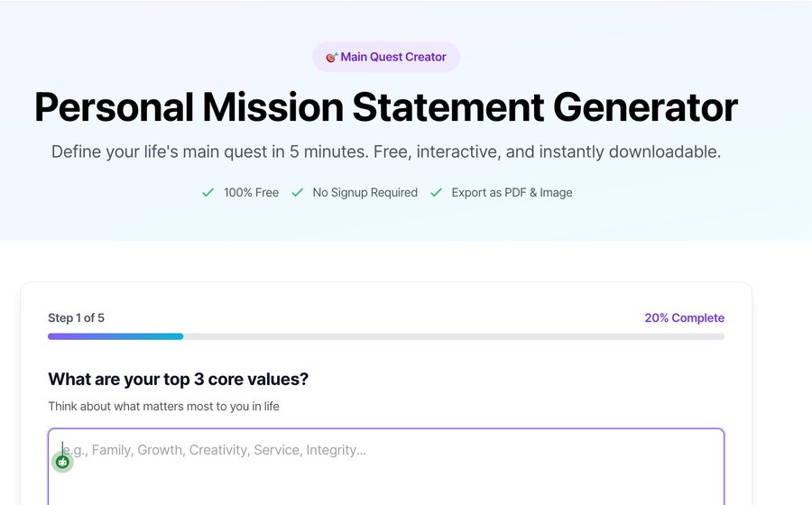Click the checkmark beside No Signup Required

tap(297, 192)
